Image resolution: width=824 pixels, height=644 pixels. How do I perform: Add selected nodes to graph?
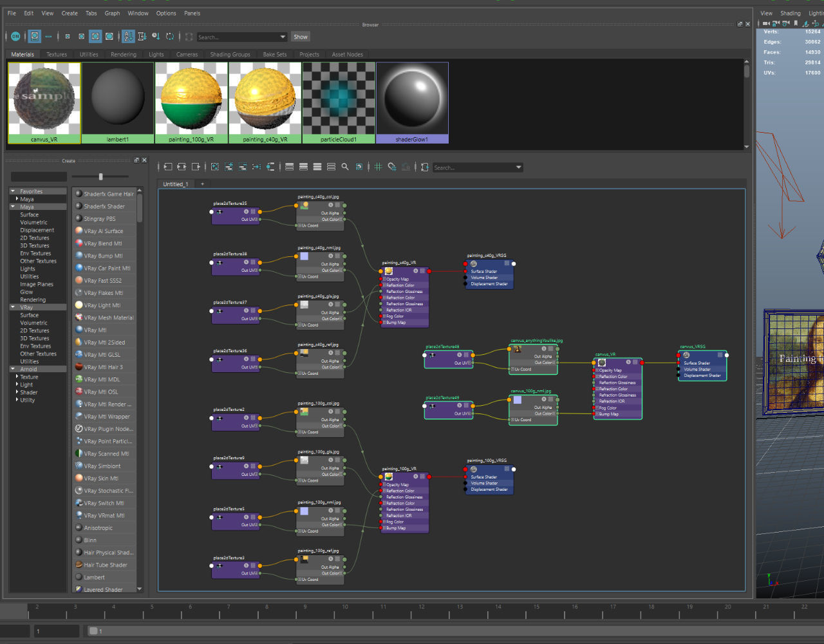[229, 167]
